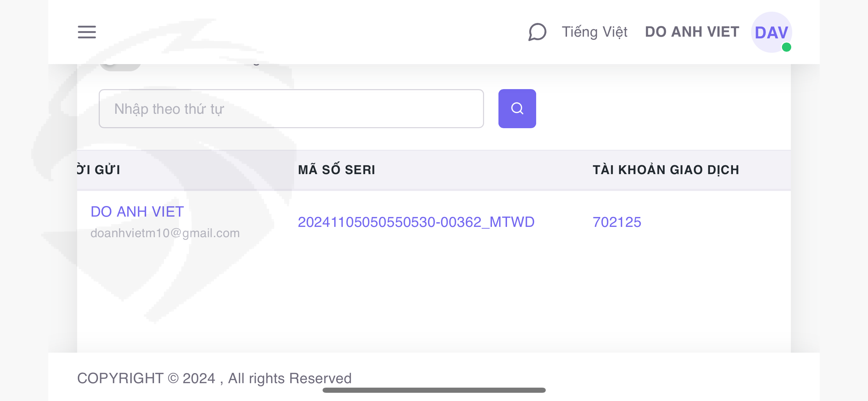This screenshot has height=401, width=868.
Task: Open the hamburger navigation menu
Action: coord(87,32)
